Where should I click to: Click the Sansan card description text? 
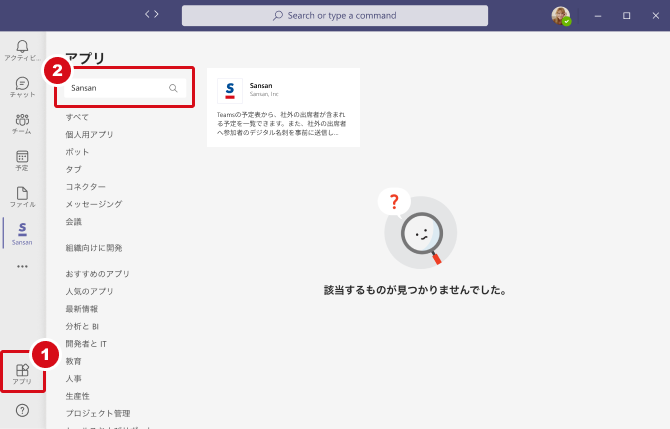281,123
